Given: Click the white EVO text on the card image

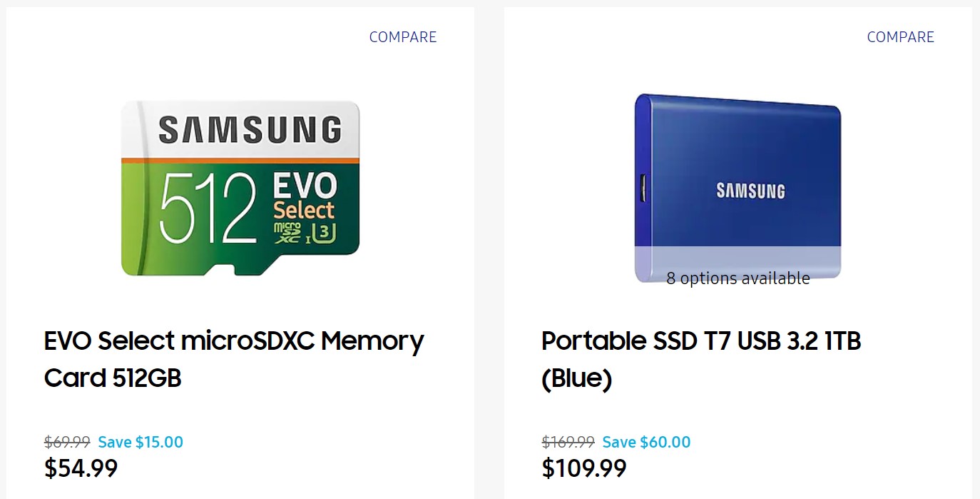Looking at the screenshot, I should 305,186.
